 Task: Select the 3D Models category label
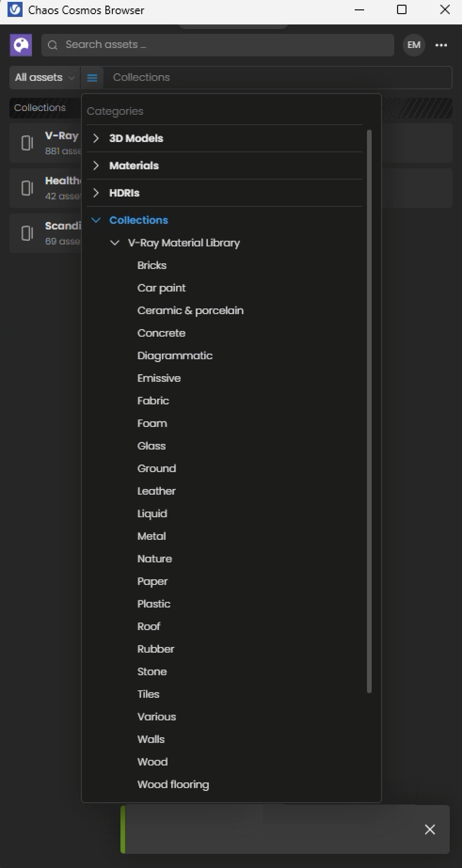click(136, 138)
